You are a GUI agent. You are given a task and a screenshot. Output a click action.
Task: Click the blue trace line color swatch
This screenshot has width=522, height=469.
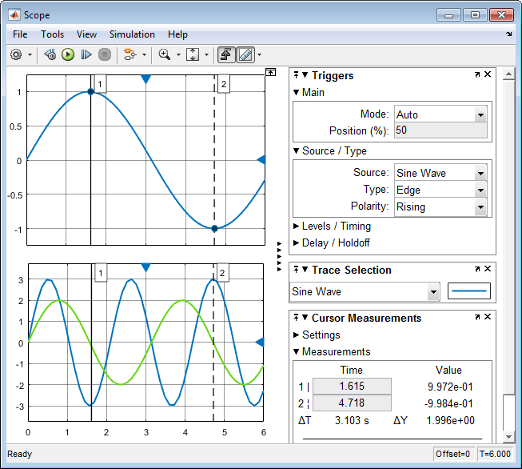coord(469,291)
